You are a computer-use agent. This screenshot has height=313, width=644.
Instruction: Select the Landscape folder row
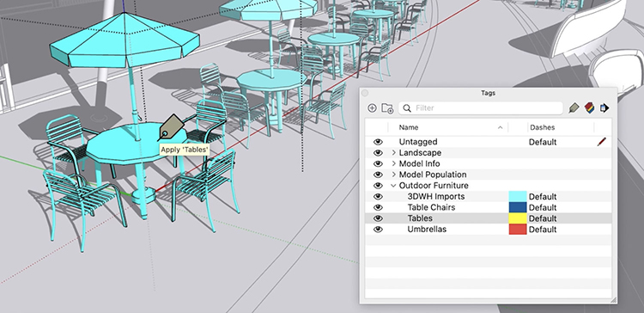point(489,153)
